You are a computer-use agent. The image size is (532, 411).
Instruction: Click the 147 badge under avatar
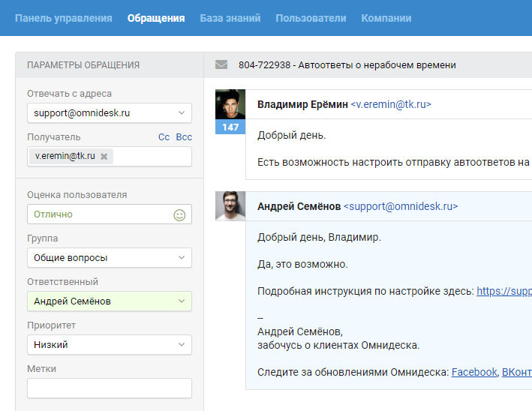click(230, 127)
